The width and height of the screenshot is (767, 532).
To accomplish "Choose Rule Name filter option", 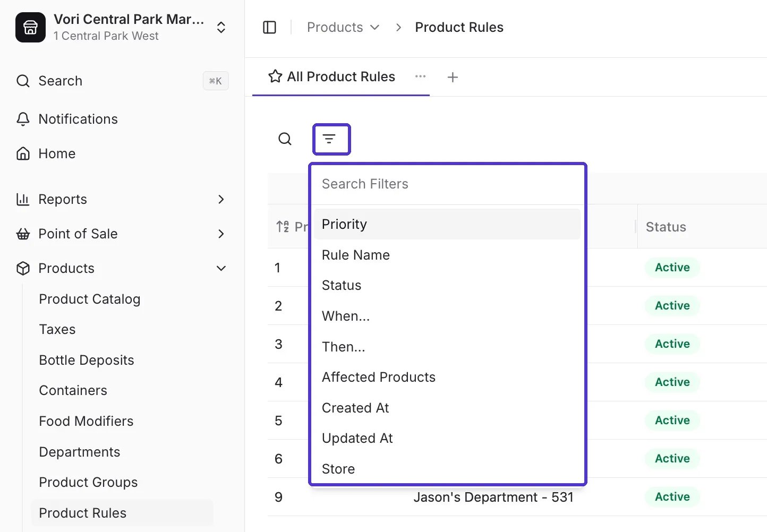I will click(x=447, y=255).
